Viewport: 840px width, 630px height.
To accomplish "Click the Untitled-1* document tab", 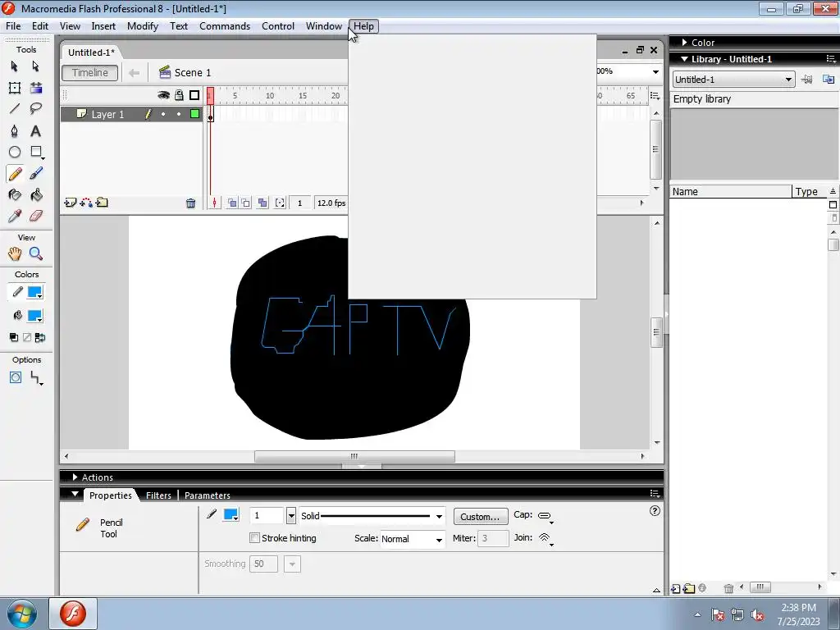I will point(91,52).
